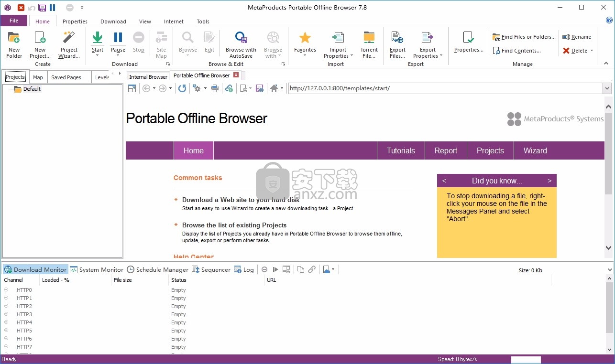Click the save page with globe icon
615x364 pixels.
tap(260, 88)
